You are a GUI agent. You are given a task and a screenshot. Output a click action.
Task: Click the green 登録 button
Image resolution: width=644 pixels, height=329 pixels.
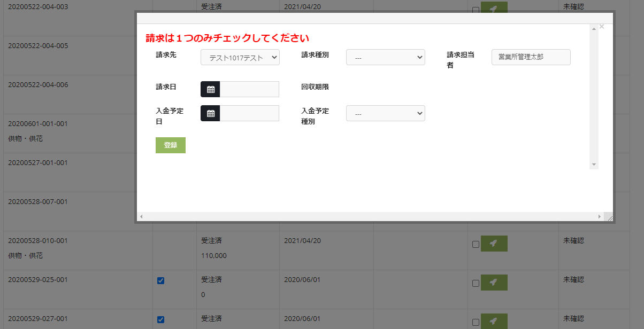[170, 145]
